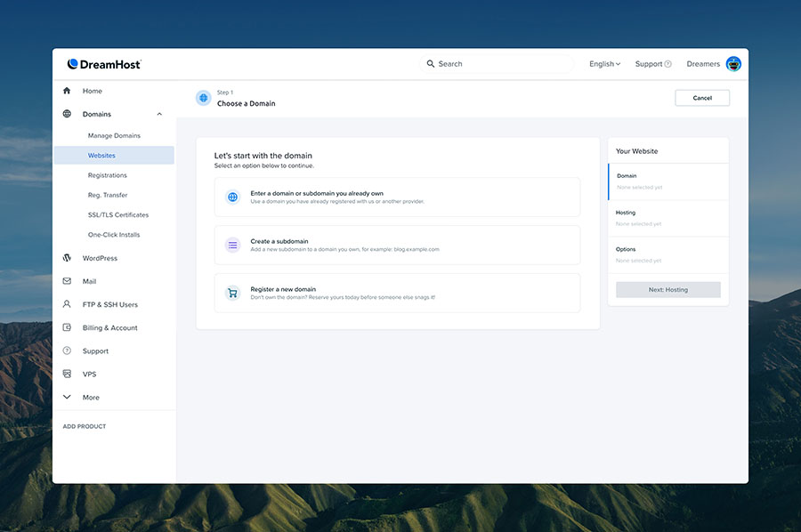Screen dimensions: 801x532
Task: Click the Domains globe icon
Action: [x=67, y=114]
